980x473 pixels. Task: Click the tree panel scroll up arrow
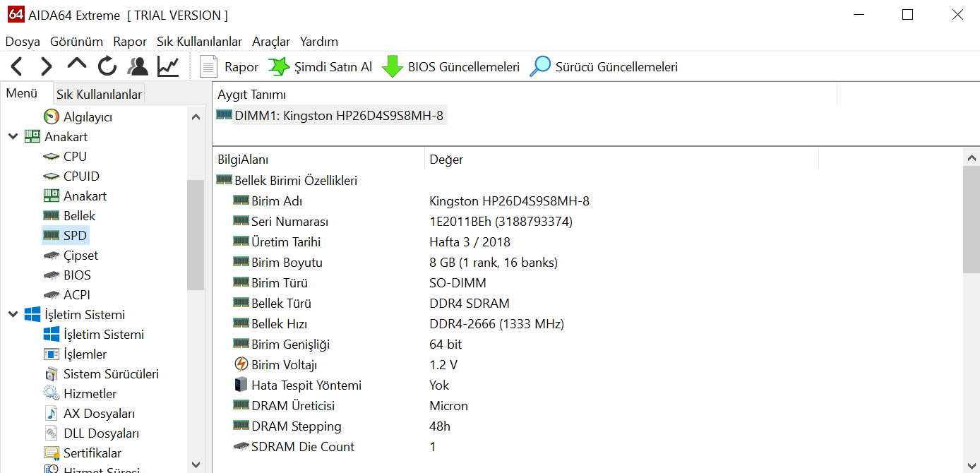196,116
